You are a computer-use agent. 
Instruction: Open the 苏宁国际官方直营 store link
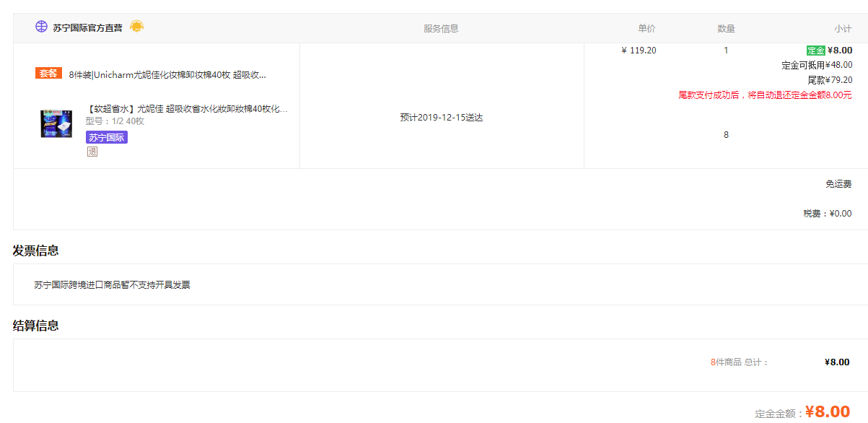(87, 28)
